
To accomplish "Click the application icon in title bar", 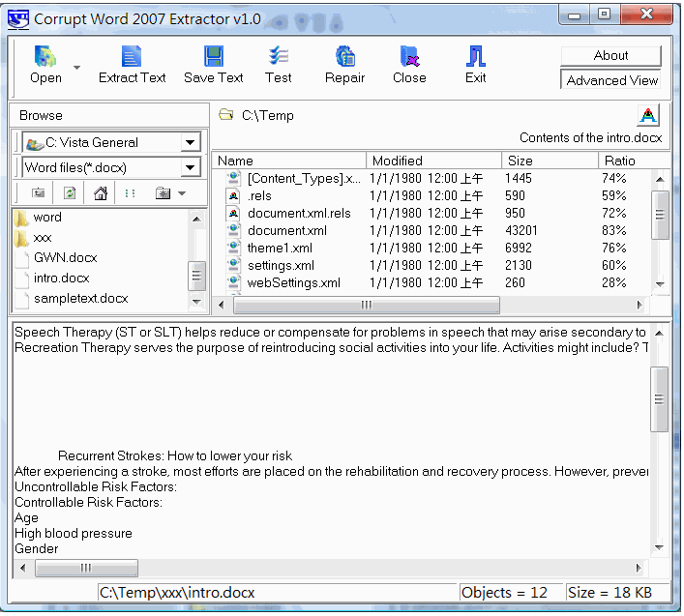I will [x=18, y=19].
